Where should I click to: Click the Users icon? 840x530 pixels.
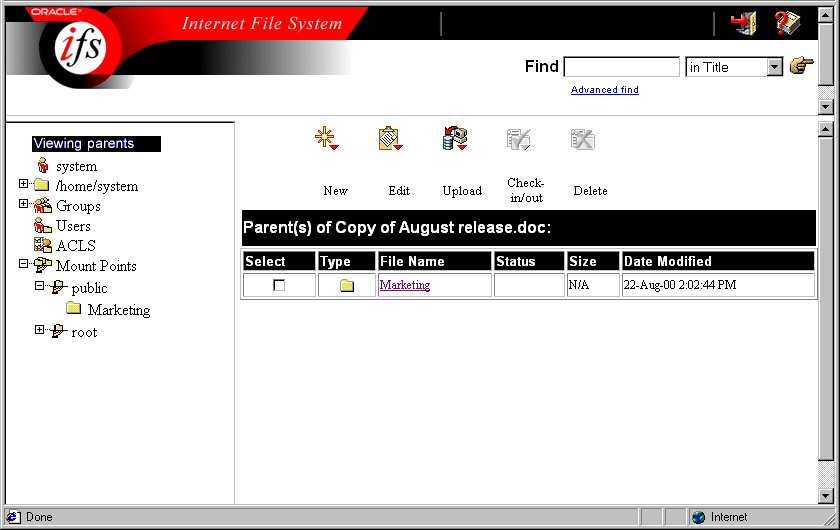tap(42, 225)
